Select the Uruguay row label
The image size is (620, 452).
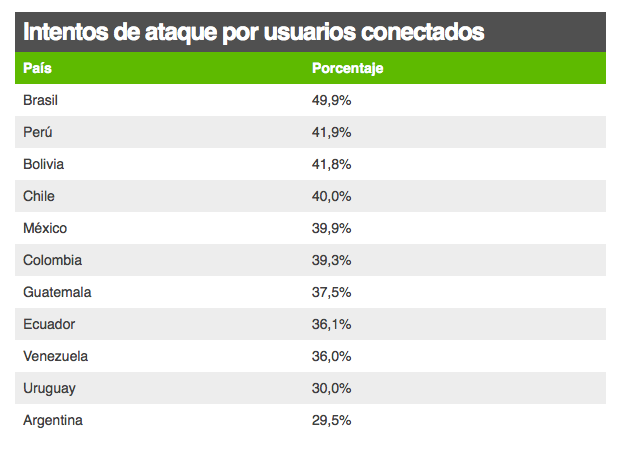click(x=49, y=388)
